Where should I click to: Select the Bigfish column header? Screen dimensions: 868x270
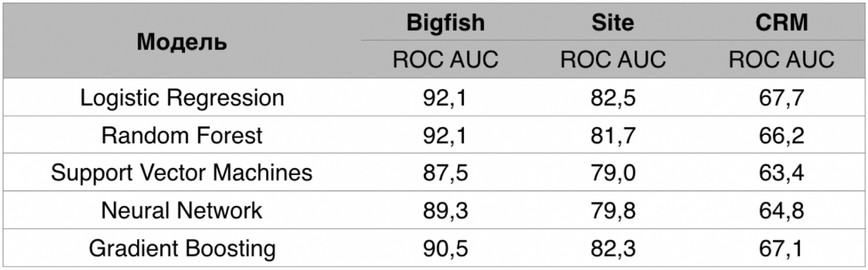(x=445, y=23)
